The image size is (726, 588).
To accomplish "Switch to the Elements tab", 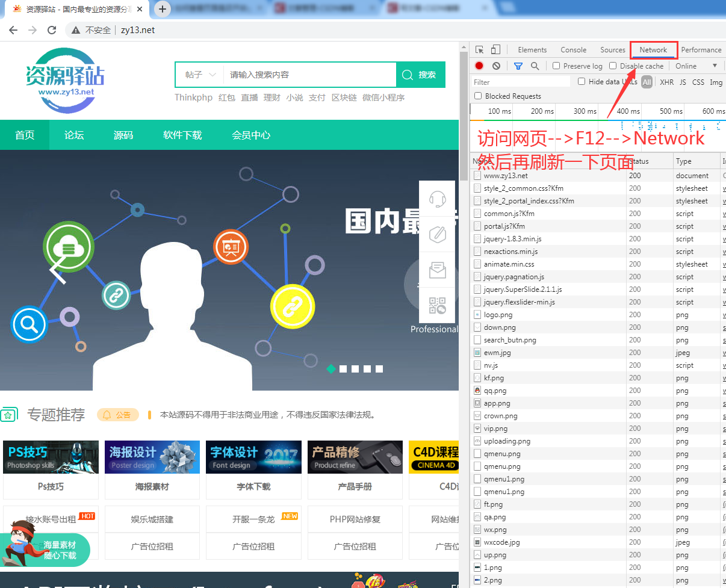I will tap(532, 50).
